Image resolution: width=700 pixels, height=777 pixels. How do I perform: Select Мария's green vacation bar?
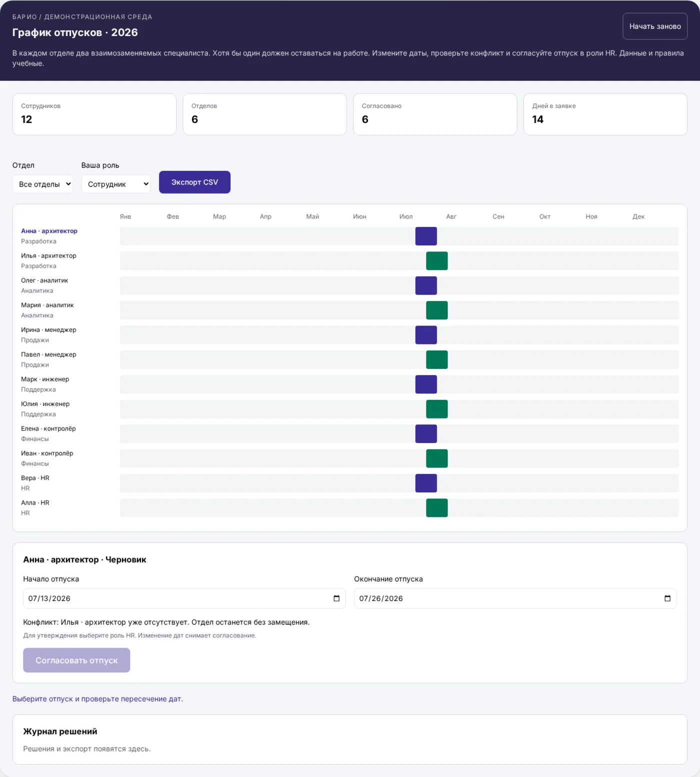(x=437, y=310)
